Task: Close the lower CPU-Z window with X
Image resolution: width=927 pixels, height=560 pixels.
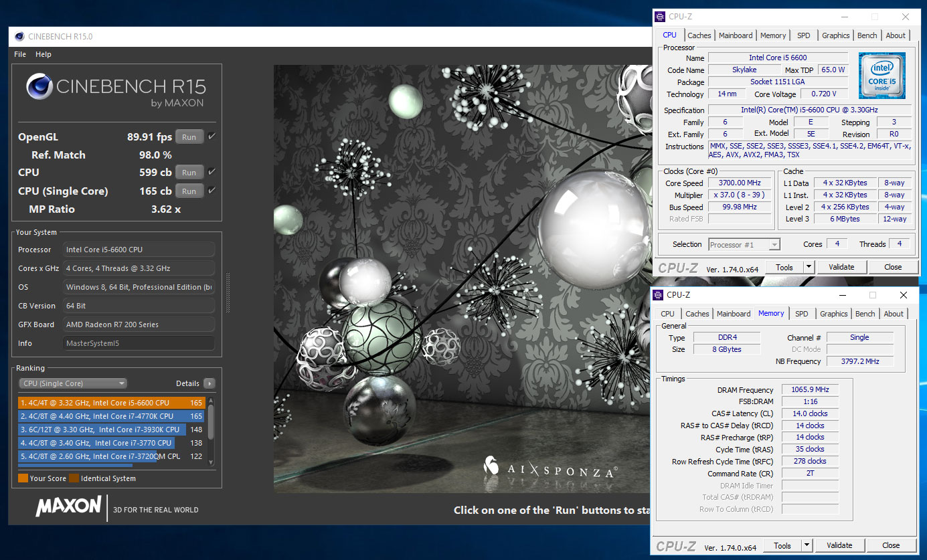Action: pos(904,295)
